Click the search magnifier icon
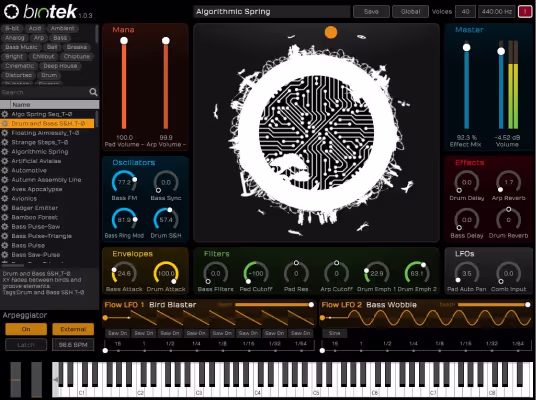 coord(93,92)
